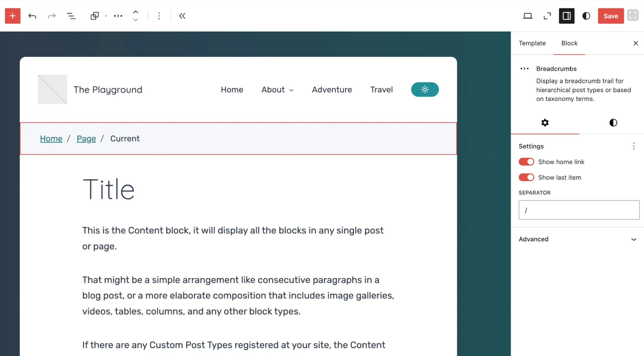Redo the last change
The height and width of the screenshot is (356, 644).
coord(52,16)
